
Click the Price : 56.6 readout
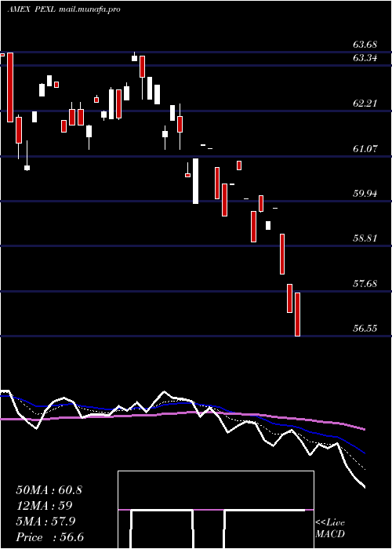(x=49, y=537)
